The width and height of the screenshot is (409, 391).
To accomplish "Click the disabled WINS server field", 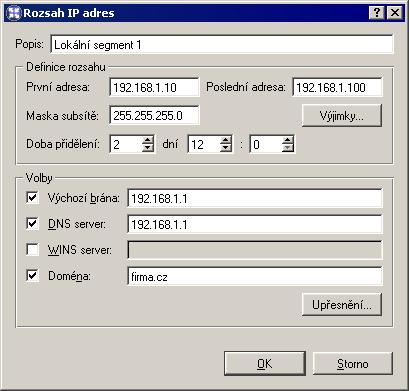I will click(x=255, y=250).
